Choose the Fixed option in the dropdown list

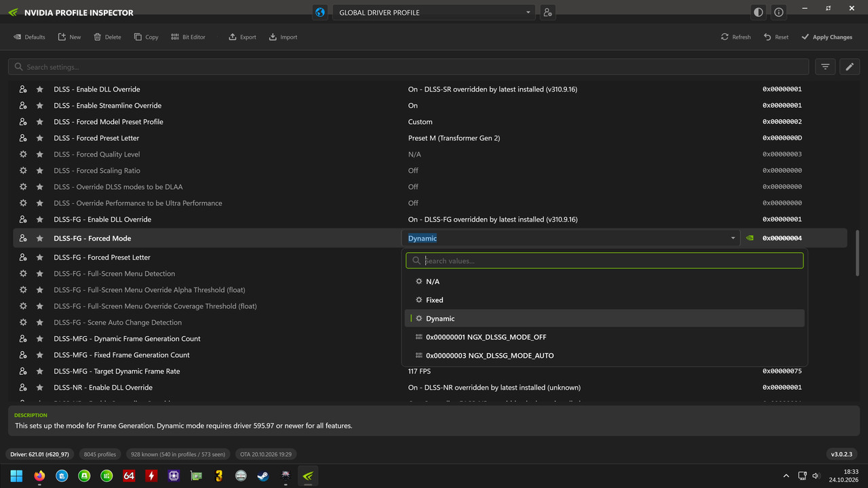[x=604, y=300]
